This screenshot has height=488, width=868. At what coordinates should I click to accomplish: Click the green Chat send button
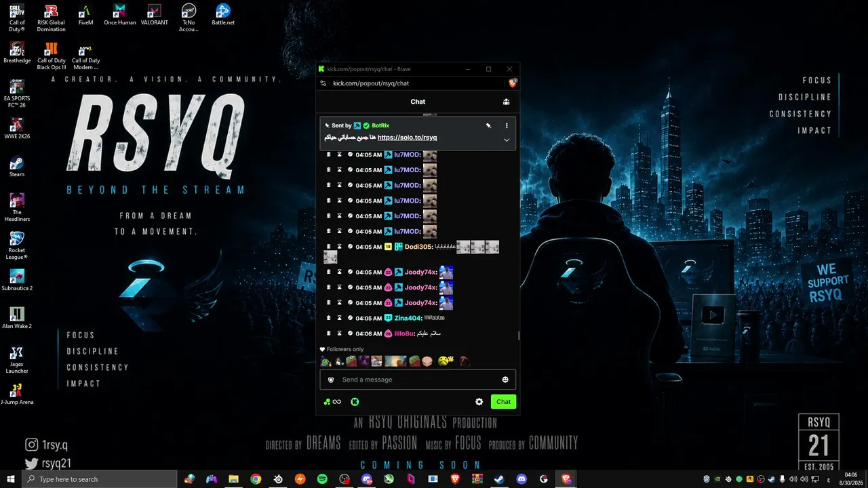[x=503, y=402]
